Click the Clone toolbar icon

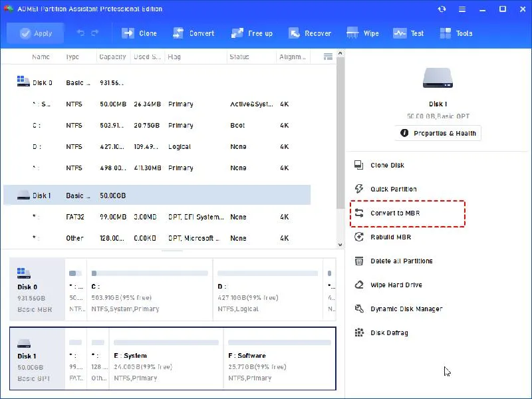pos(128,33)
